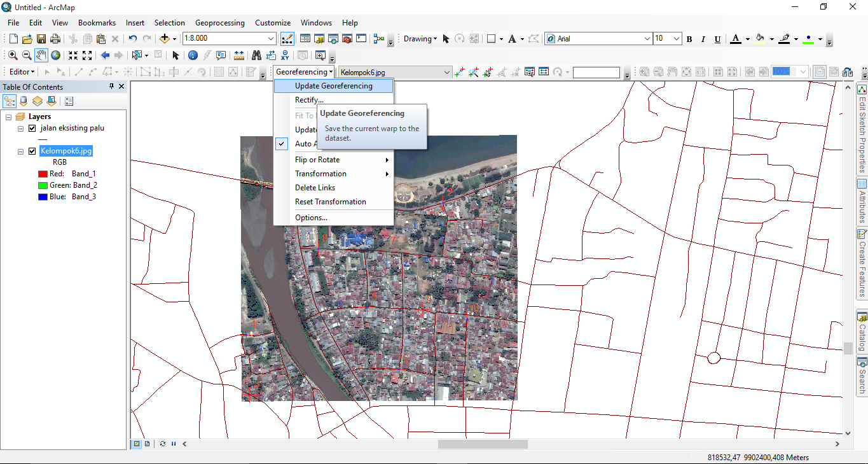Open the Find binoculars tool

256,55
